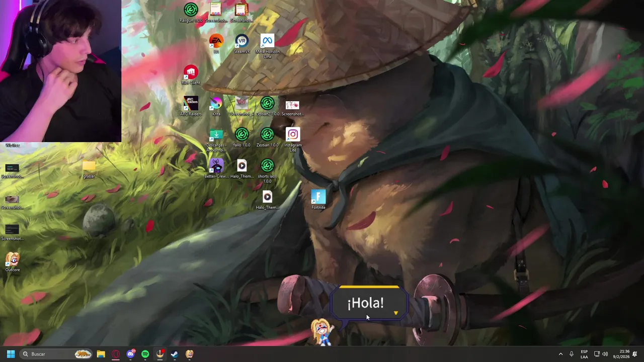The height and width of the screenshot is (362, 644).
Task: Launch Fortnite desktop shortcut
Action: tap(318, 200)
